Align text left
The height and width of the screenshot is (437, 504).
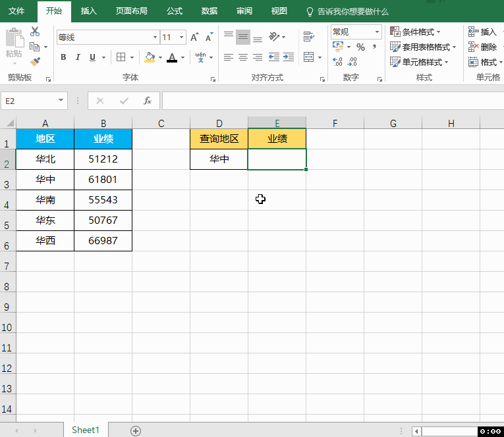(x=228, y=57)
